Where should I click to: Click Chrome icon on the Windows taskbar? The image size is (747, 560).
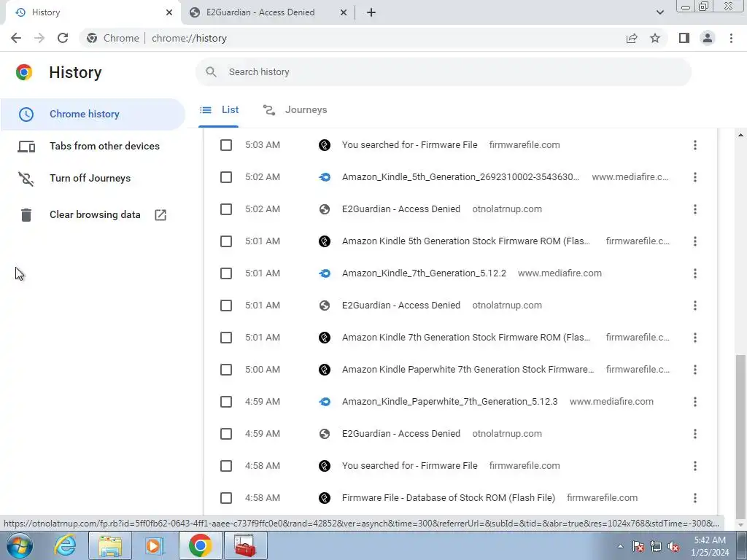point(200,545)
